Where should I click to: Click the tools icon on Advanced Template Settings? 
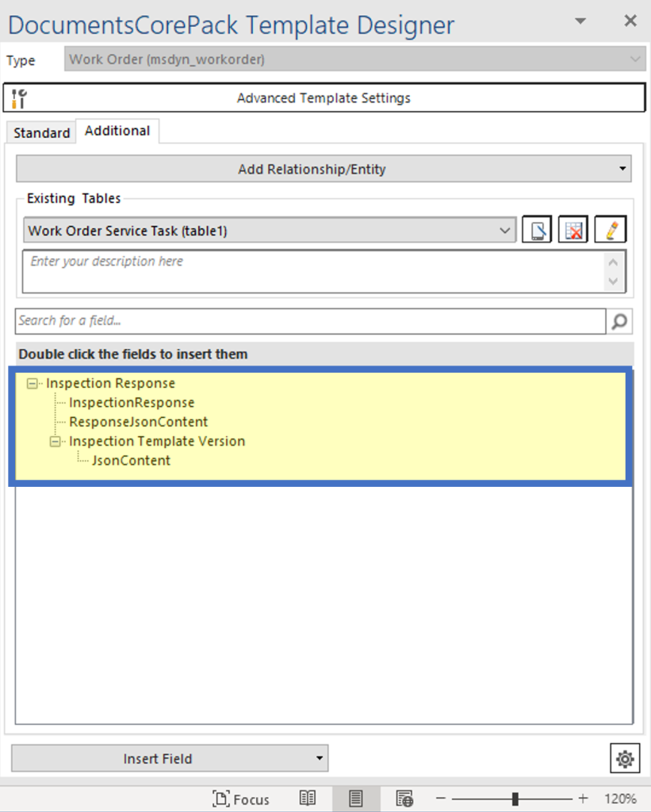pos(19,98)
